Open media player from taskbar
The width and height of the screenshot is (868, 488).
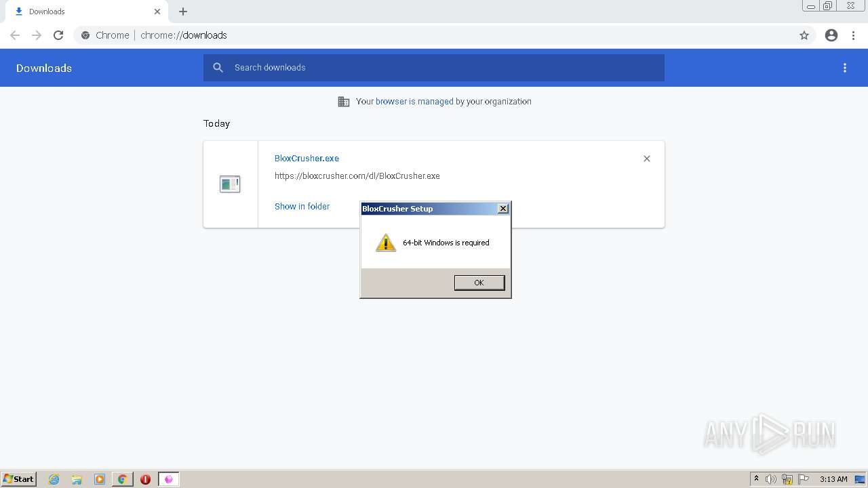[100, 479]
